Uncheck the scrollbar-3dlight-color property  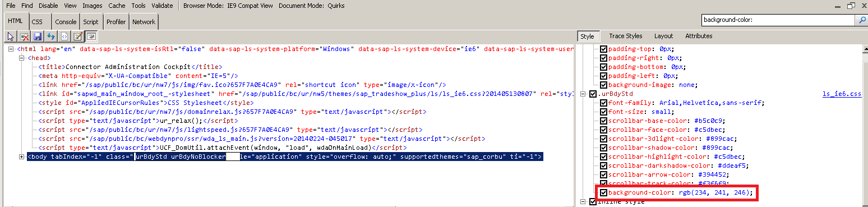pos(603,139)
